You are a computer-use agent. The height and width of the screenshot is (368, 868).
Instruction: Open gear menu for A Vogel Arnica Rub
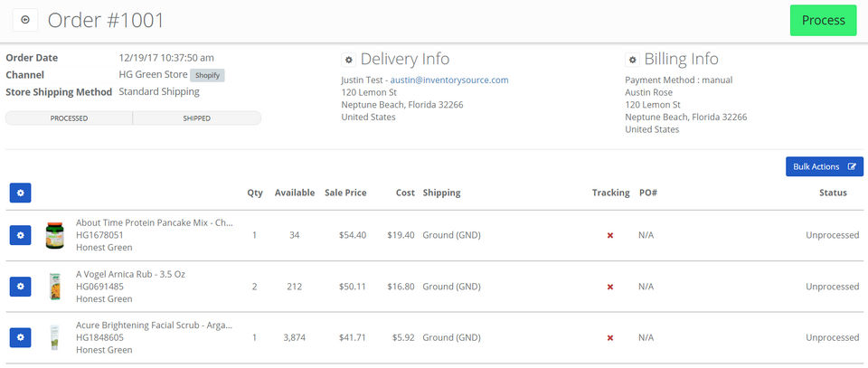pyautogui.click(x=21, y=287)
